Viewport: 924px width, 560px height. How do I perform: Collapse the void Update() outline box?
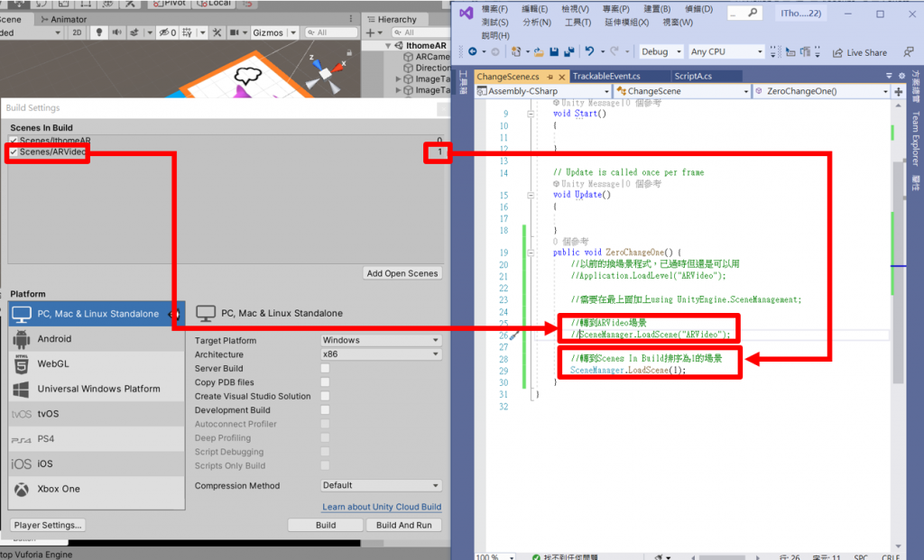point(531,195)
